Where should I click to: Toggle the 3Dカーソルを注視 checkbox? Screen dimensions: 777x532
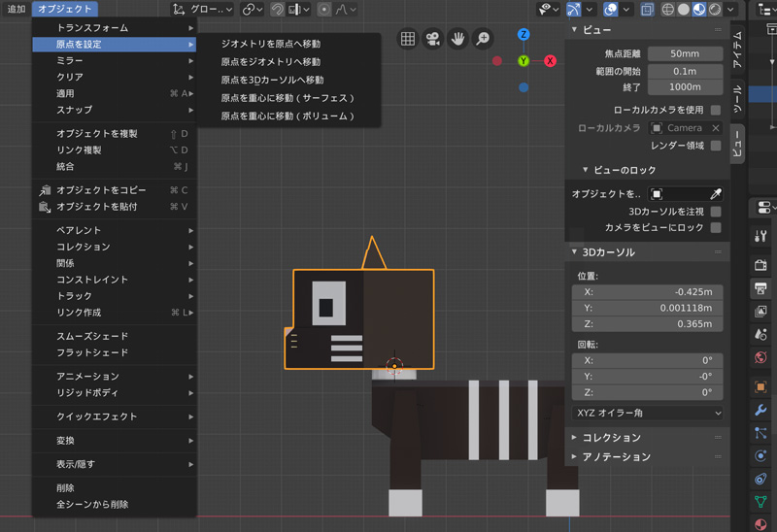[715, 211]
